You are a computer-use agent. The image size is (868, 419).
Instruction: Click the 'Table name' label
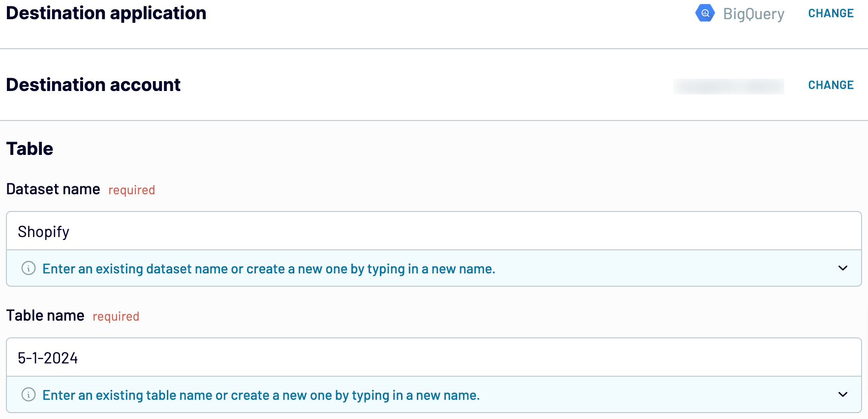point(45,316)
